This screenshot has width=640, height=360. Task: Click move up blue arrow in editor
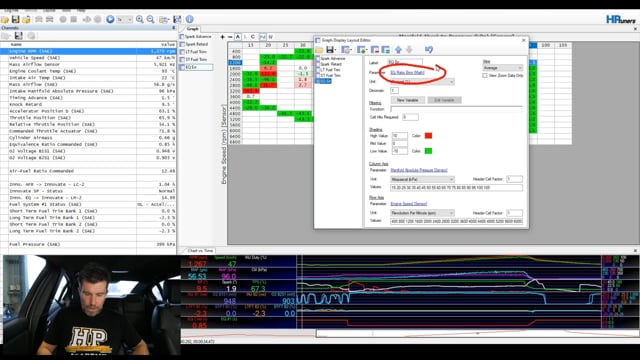coord(398,50)
